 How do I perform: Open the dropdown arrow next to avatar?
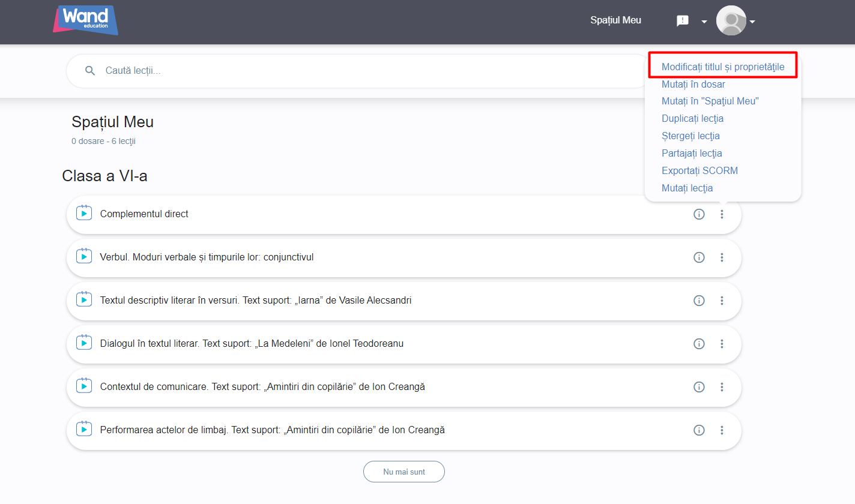(x=752, y=22)
